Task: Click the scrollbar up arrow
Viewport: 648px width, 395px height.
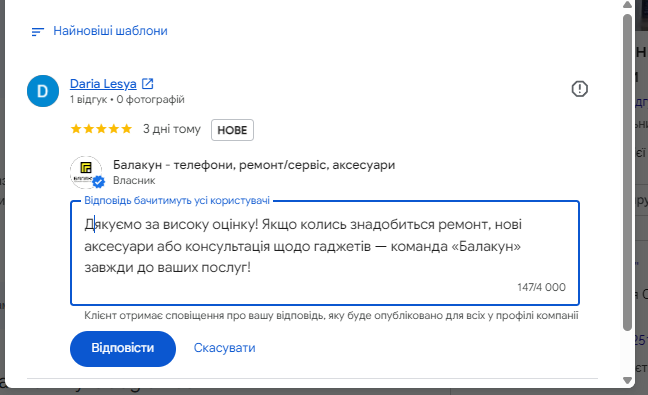Action: (x=627, y=5)
